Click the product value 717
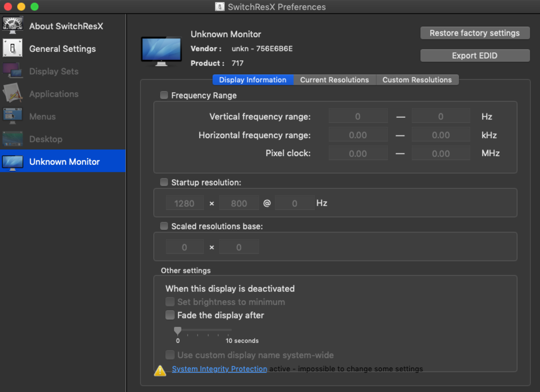This screenshot has width=540, height=392. coord(237,63)
